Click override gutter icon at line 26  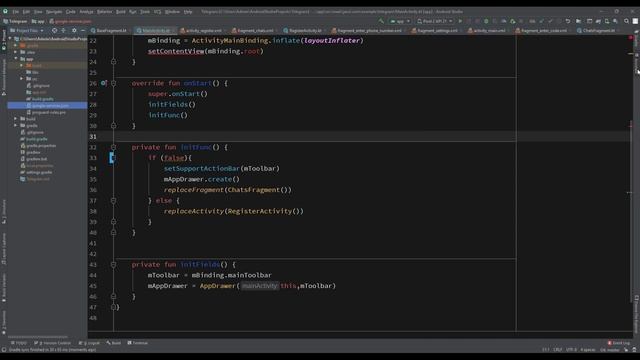[x=103, y=83]
